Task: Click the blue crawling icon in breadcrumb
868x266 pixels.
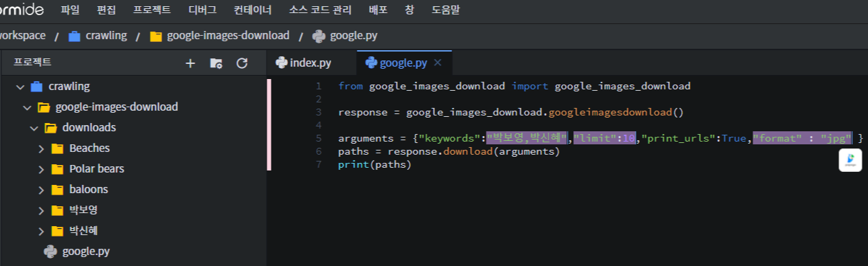Action: click(x=74, y=36)
